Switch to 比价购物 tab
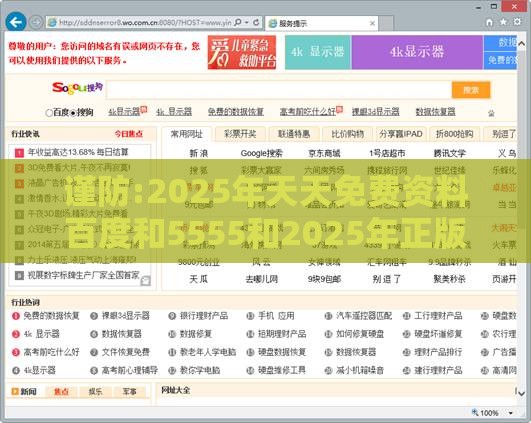 pos(347,134)
